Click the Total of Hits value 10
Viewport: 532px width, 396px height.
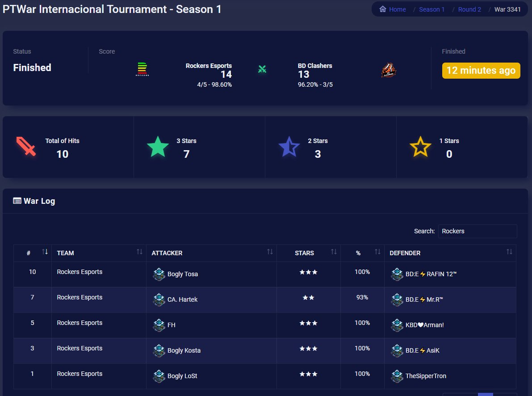click(63, 154)
